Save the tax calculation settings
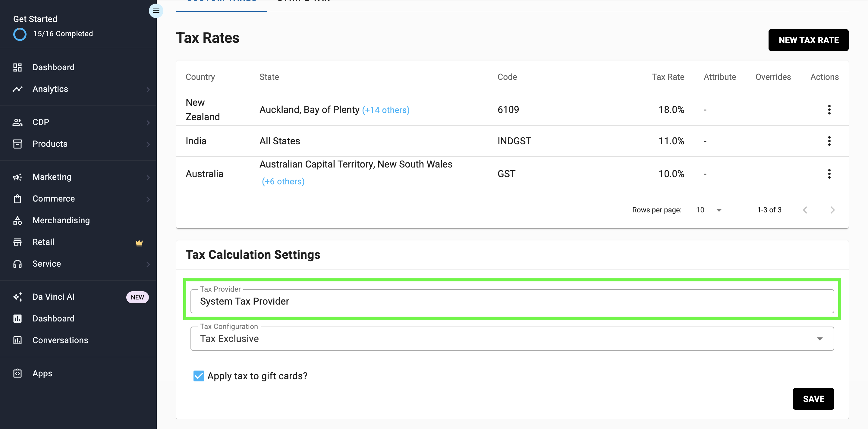The image size is (868, 429). (813, 399)
